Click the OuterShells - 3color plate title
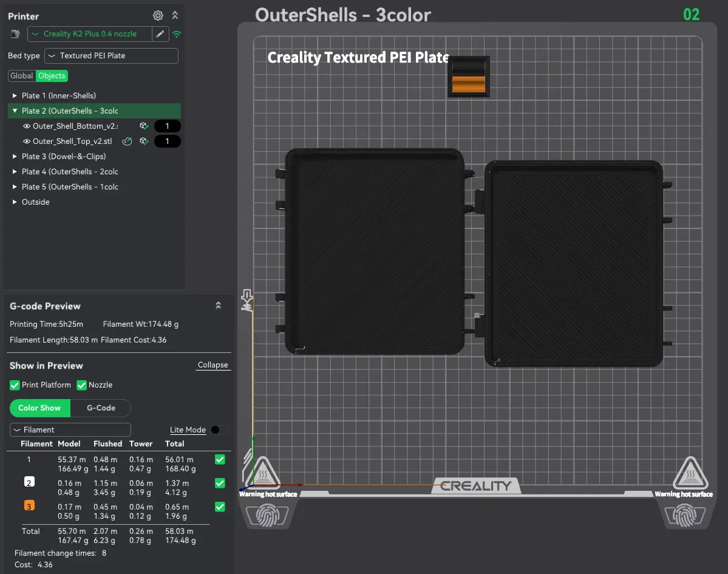The width and height of the screenshot is (728, 574). 343,15
